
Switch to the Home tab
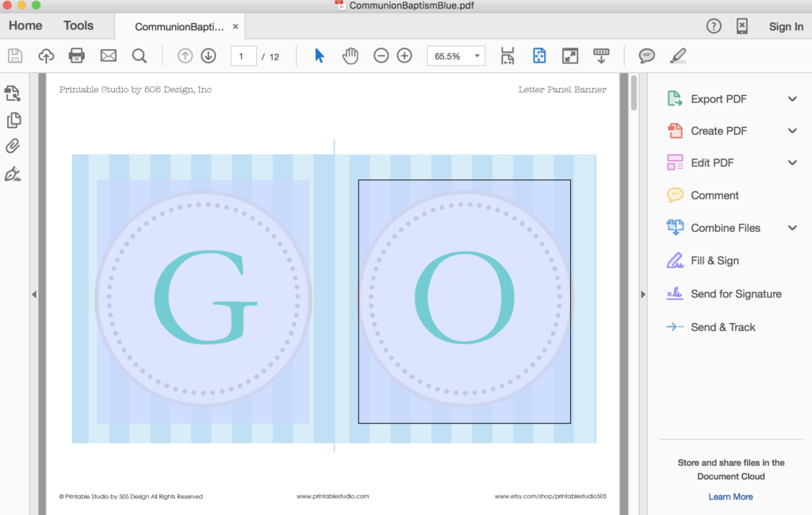coord(25,25)
